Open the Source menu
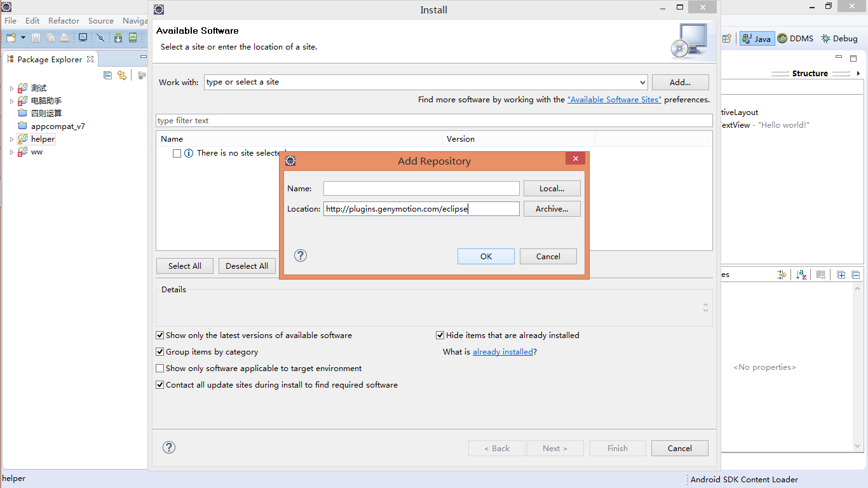 [x=101, y=21]
